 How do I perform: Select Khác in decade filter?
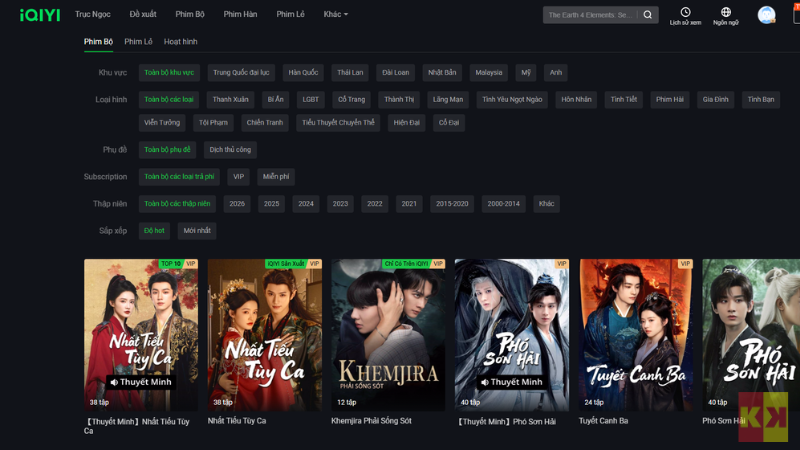(x=546, y=204)
